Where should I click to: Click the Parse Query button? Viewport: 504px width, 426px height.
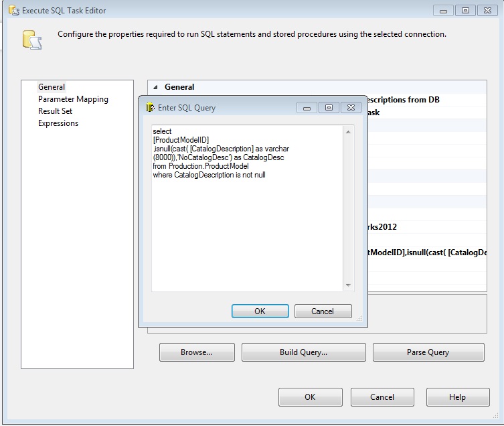point(428,352)
